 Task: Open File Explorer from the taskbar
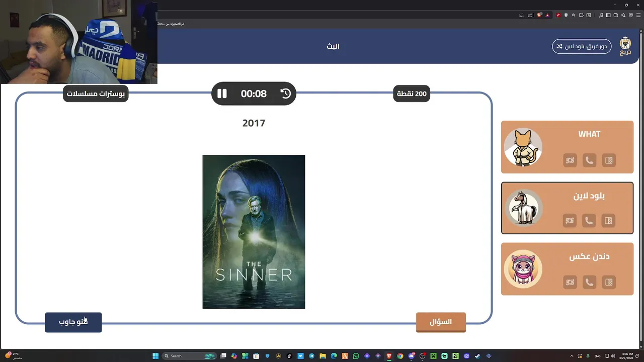[323, 356]
